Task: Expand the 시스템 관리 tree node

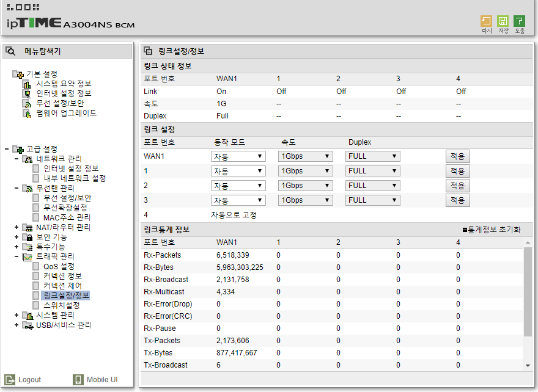Action: coord(16,315)
